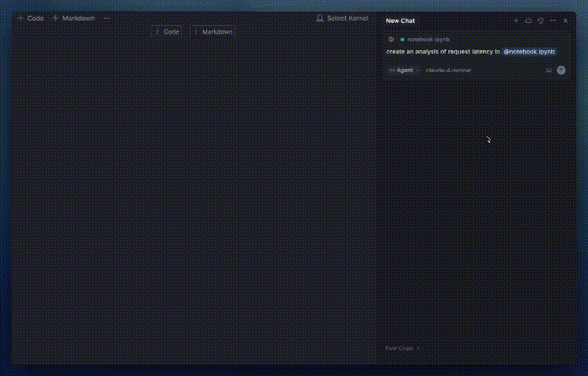Image resolution: width=588 pixels, height=376 pixels.
Task: Click the @notebook.ipynb mention in prompt
Action: tap(529, 52)
